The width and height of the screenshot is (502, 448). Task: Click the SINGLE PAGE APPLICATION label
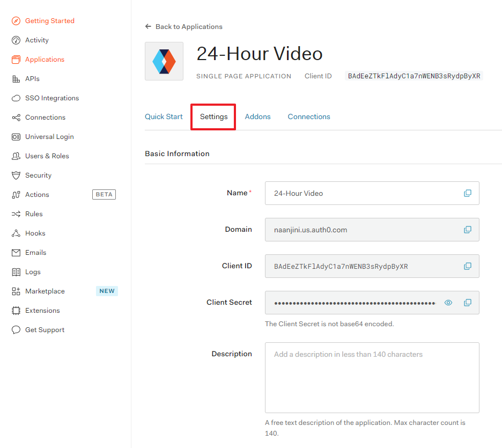coord(243,76)
